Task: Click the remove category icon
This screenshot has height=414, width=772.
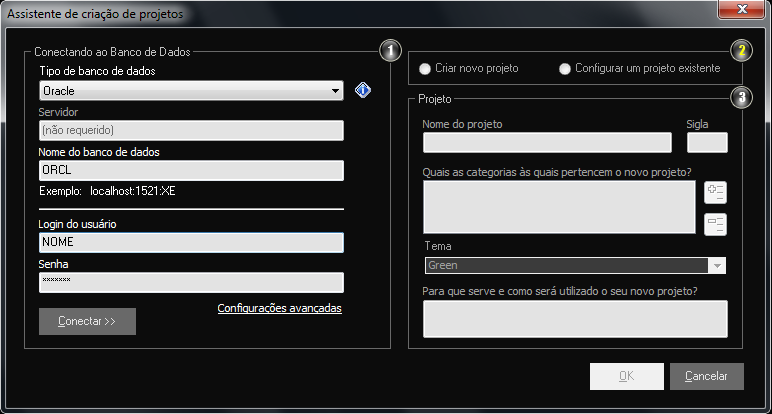Action: click(x=715, y=224)
